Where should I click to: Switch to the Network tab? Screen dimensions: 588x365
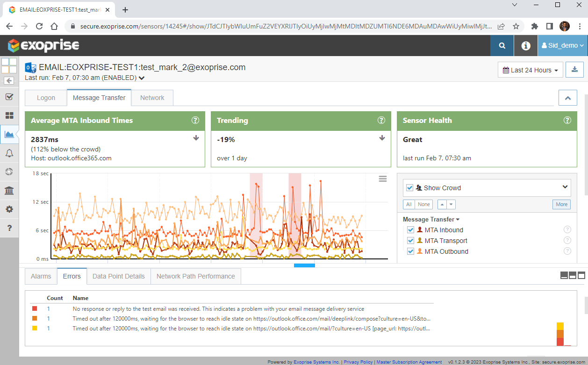tap(152, 98)
